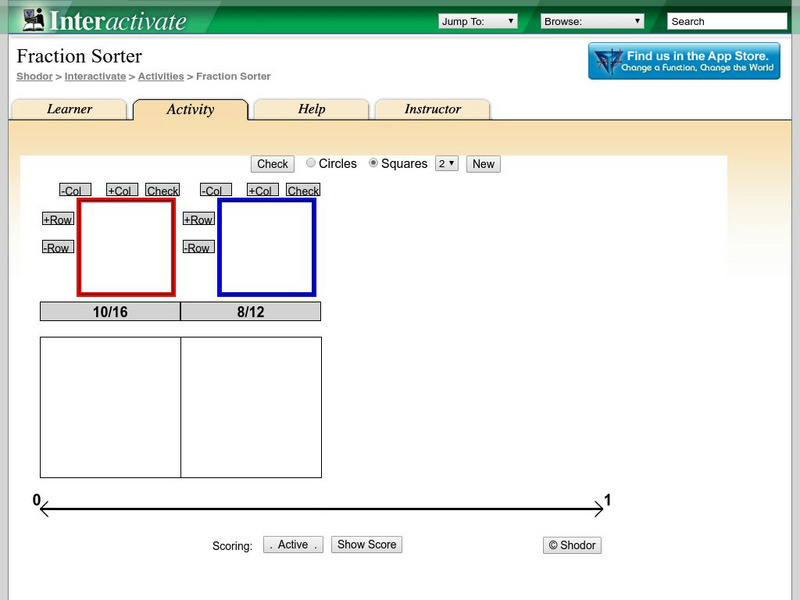Add a column to the red square

(122, 190)
